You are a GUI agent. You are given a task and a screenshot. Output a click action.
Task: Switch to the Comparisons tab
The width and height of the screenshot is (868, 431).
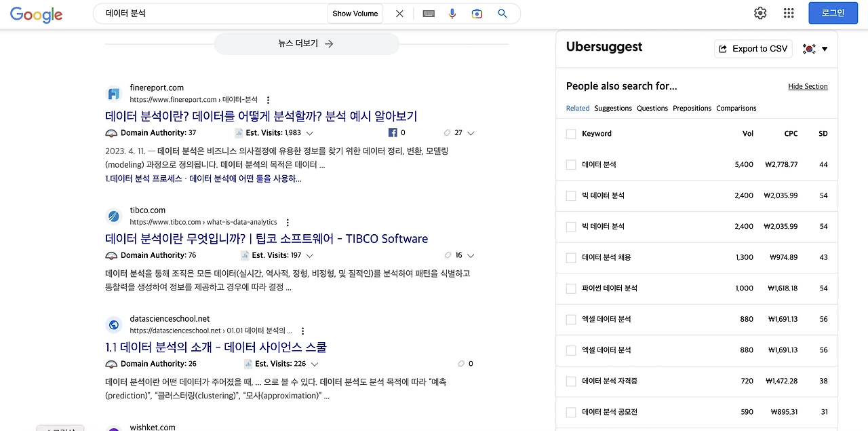[x=736, y=108]
